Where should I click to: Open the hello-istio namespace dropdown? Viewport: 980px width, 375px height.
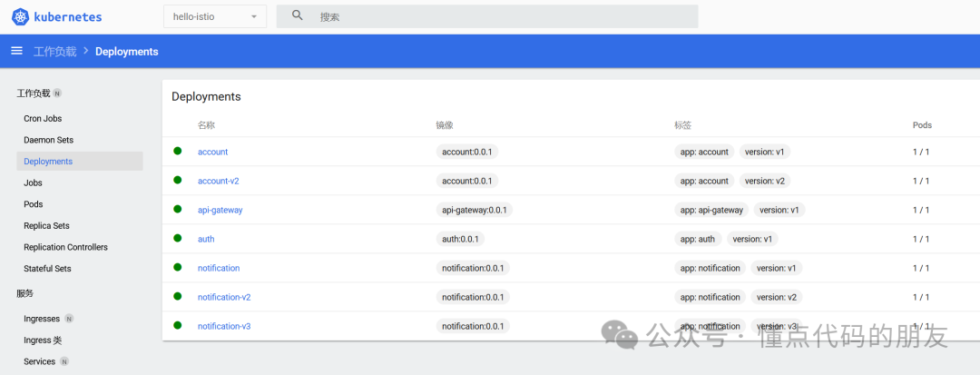click(x=215, y=16)
